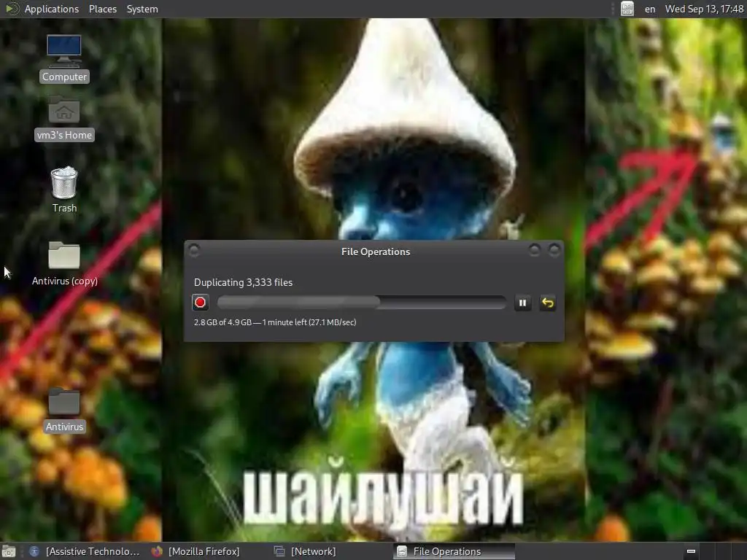The image size is (747, 560).
Task: Open vm3's Home folder icon
Action: (64, 117)
